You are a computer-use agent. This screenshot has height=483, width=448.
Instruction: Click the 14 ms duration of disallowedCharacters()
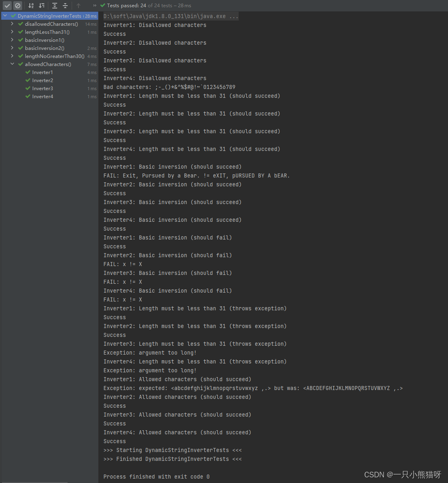(x=91, y=24)
